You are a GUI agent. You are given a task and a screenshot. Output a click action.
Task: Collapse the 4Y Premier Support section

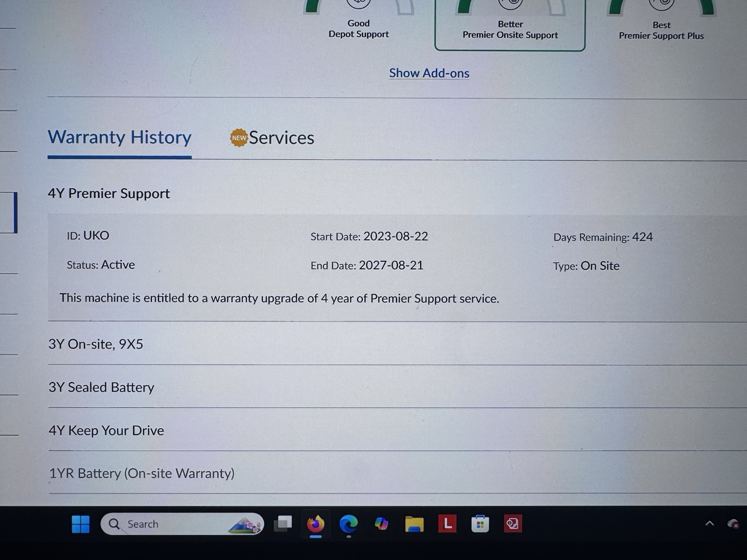(109, 193)
